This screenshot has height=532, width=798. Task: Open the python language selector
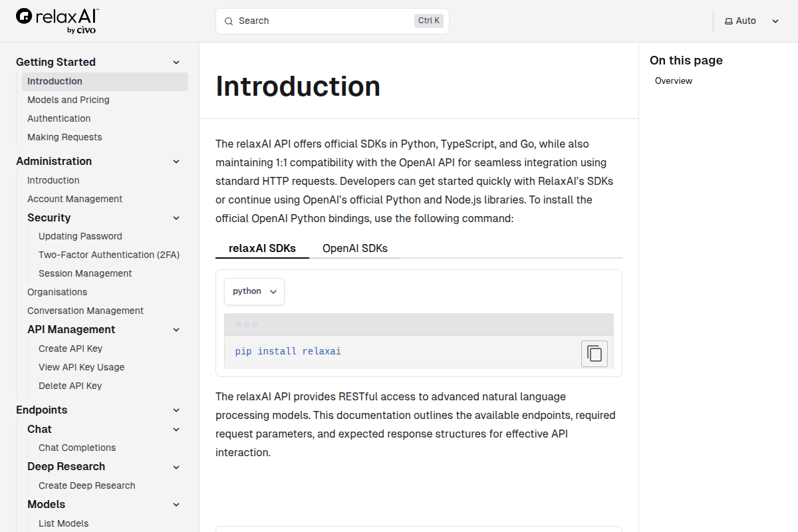click(x=254, y=291)
